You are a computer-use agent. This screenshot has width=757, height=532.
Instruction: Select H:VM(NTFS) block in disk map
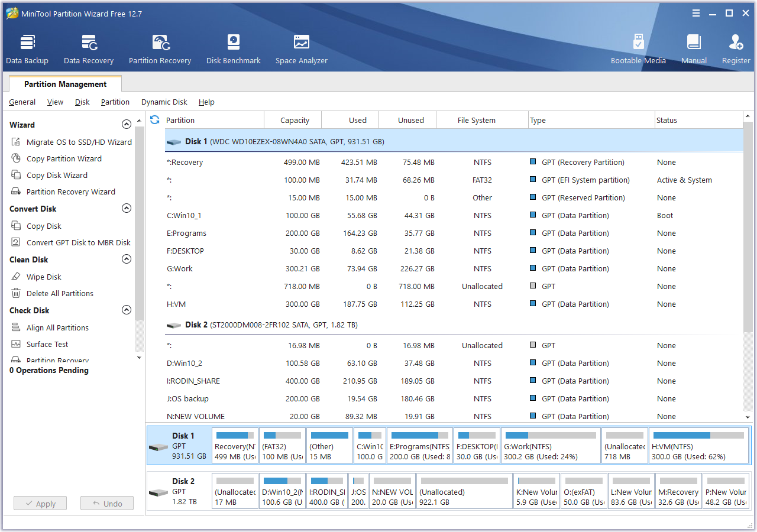pyautogui.click(x=698, y=446)
